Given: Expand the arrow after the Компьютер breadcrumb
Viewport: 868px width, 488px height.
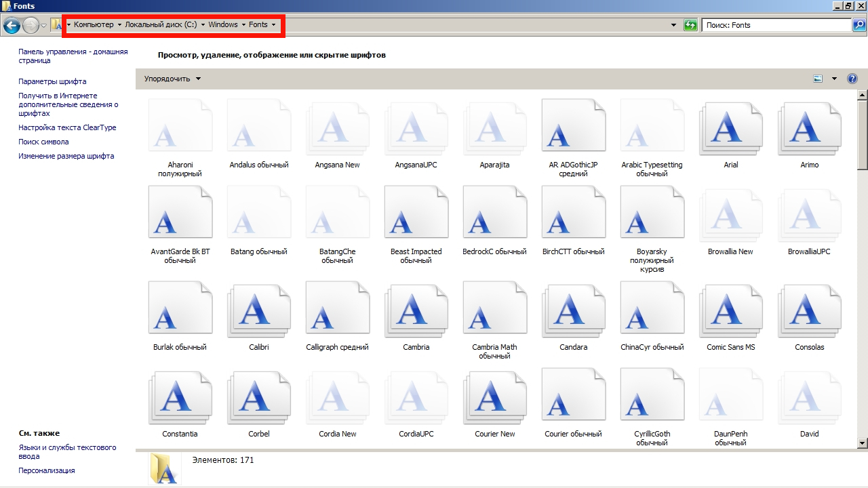Looking at the screenshot, I should click(x=119, y=25).
